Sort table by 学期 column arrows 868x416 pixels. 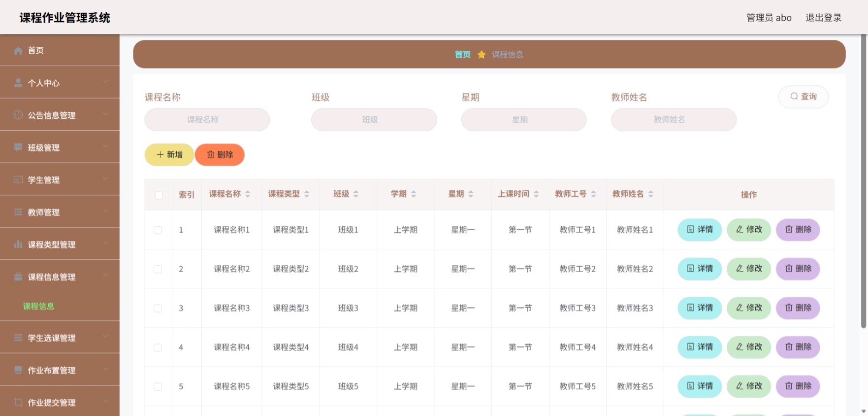(414, 194)
